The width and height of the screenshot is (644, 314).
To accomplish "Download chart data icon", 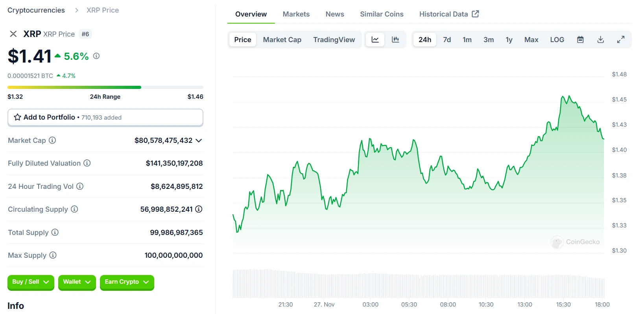I will point(601,39).
